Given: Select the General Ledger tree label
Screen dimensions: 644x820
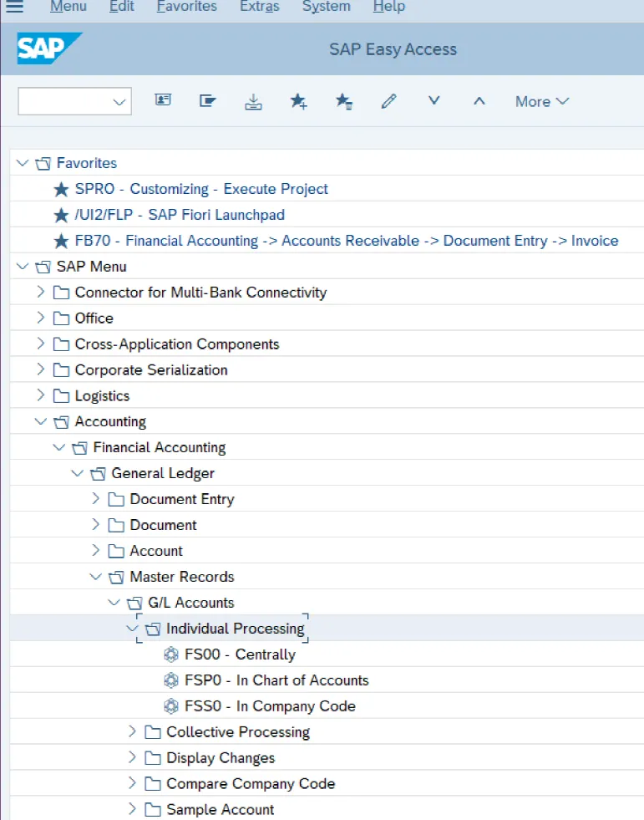Looking at the screenshot, I should 163,473.
